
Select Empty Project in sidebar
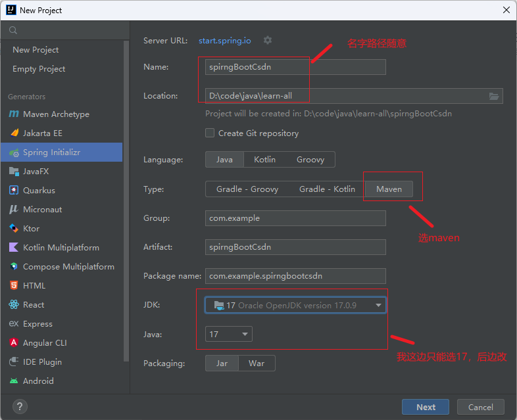coord(39,69)
